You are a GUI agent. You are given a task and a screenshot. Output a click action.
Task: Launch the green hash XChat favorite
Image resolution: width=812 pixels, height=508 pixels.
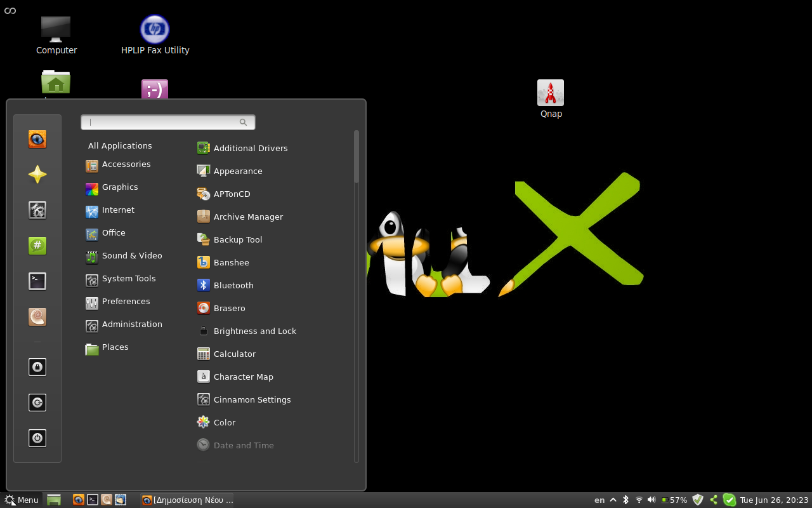[x=37, y=246]
